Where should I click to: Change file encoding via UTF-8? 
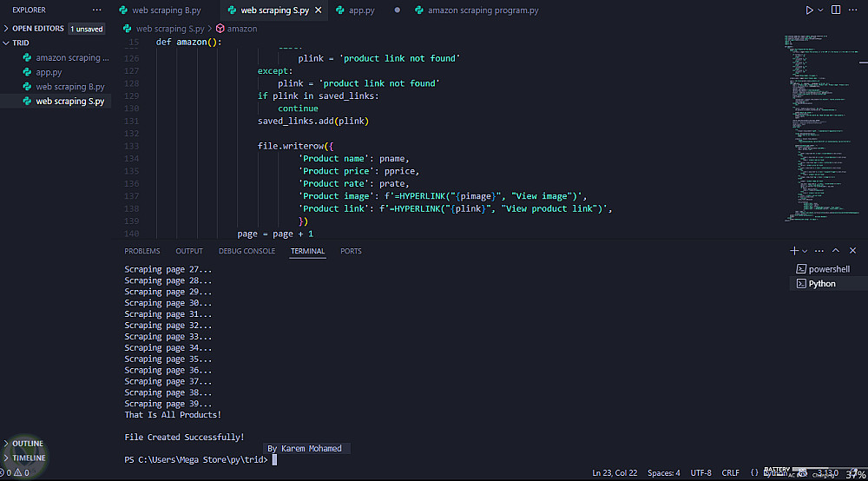pos(700,472)
